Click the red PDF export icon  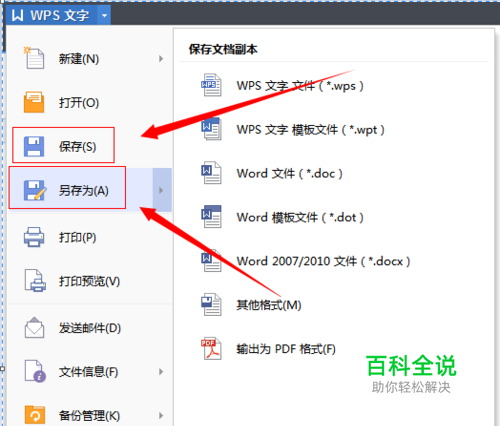click(211, 348)
